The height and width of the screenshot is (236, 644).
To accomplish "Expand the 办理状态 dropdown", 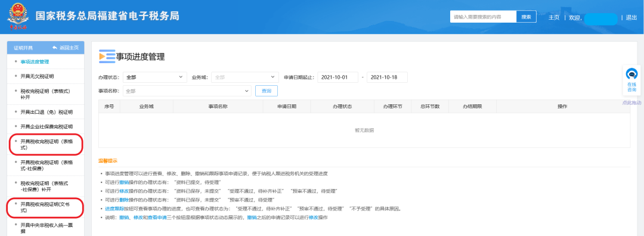I will (155, 77).
